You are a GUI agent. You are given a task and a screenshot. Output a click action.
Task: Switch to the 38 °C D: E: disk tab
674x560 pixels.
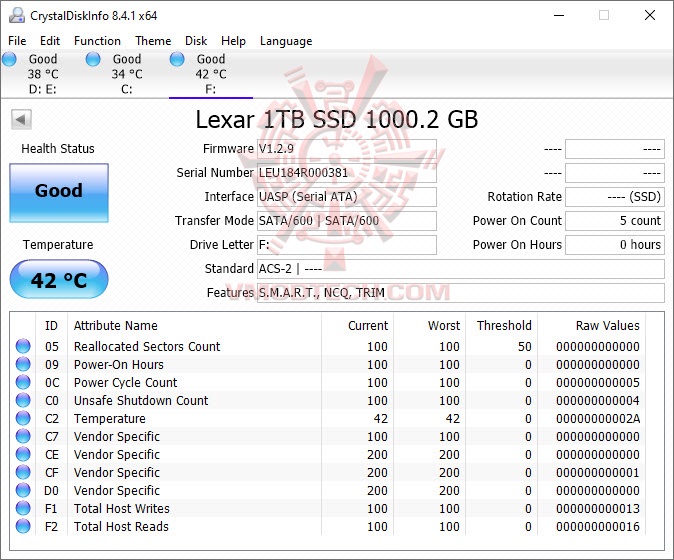[43, 74]
